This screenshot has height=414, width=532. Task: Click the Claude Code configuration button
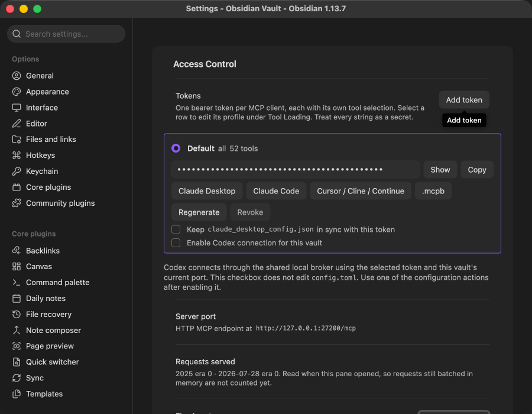(x=276, y=191)
